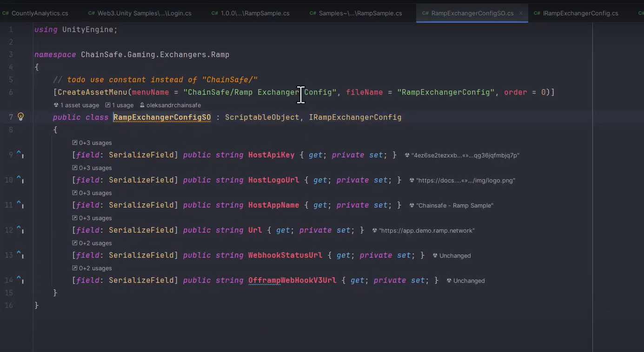Open the Samples~ RampSample.cs tab
The width and height of the screenshot is (644, 352).
[360, 13]
